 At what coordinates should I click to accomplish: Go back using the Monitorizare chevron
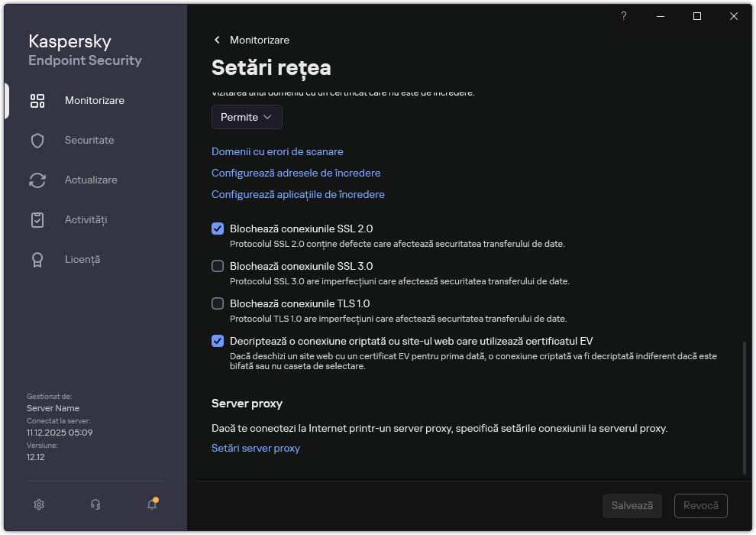click(216, 40)
